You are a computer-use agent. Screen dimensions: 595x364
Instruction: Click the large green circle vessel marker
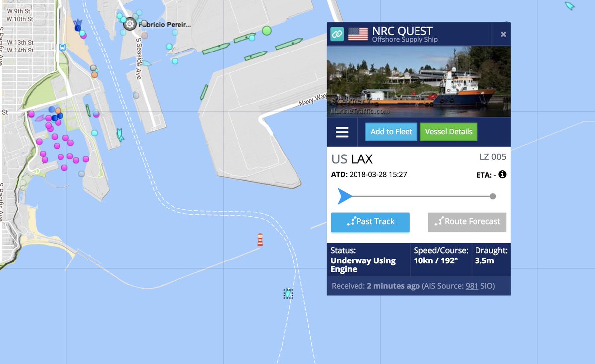(267, 31)
